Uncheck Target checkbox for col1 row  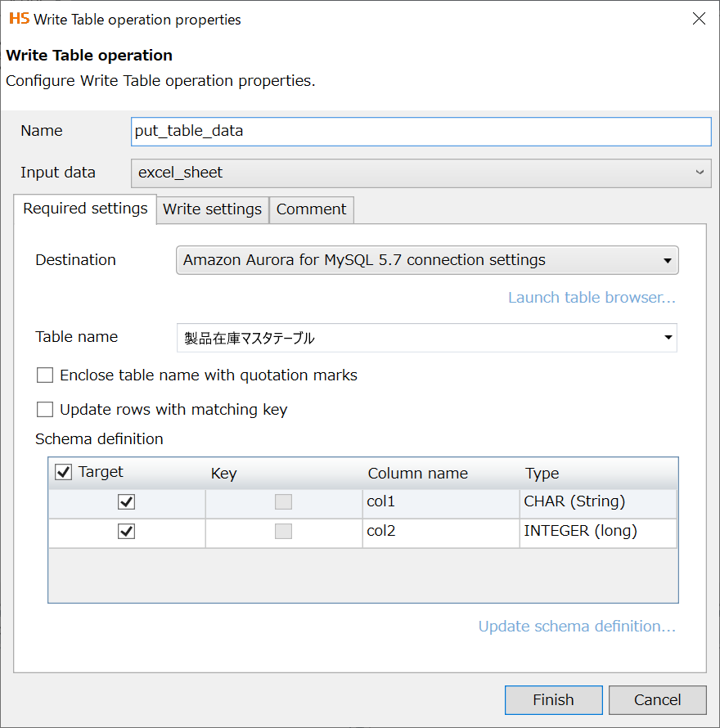click(x=127, y=501)
